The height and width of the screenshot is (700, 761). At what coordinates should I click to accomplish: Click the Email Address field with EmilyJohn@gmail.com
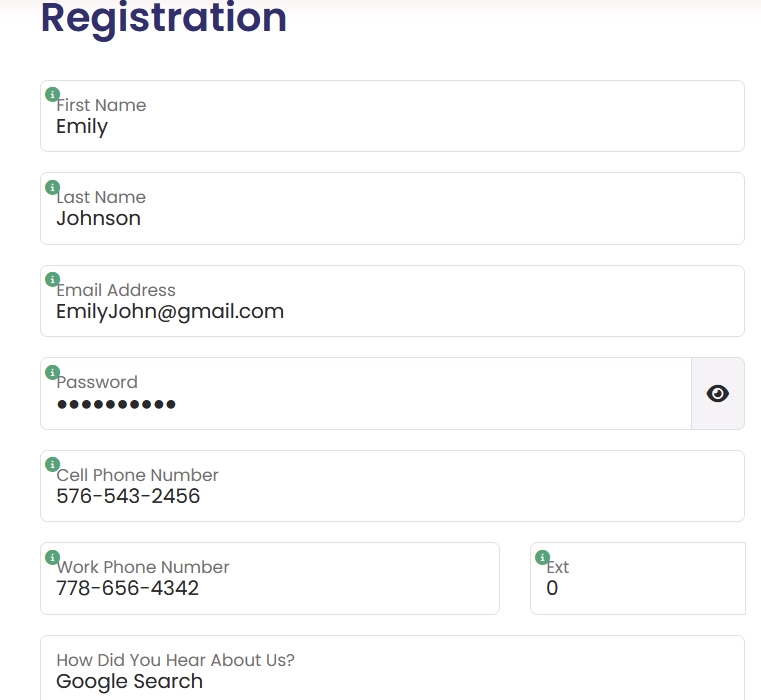click(x=392, y=301)
